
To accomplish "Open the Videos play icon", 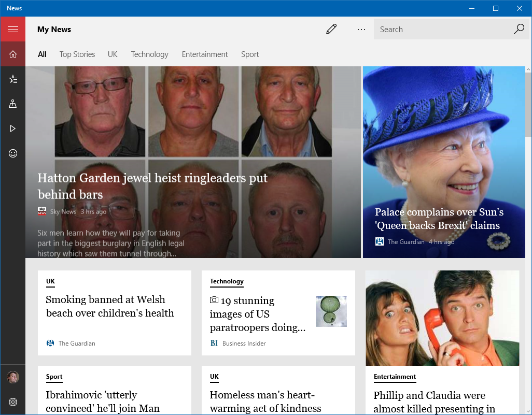I will point(13,128).
